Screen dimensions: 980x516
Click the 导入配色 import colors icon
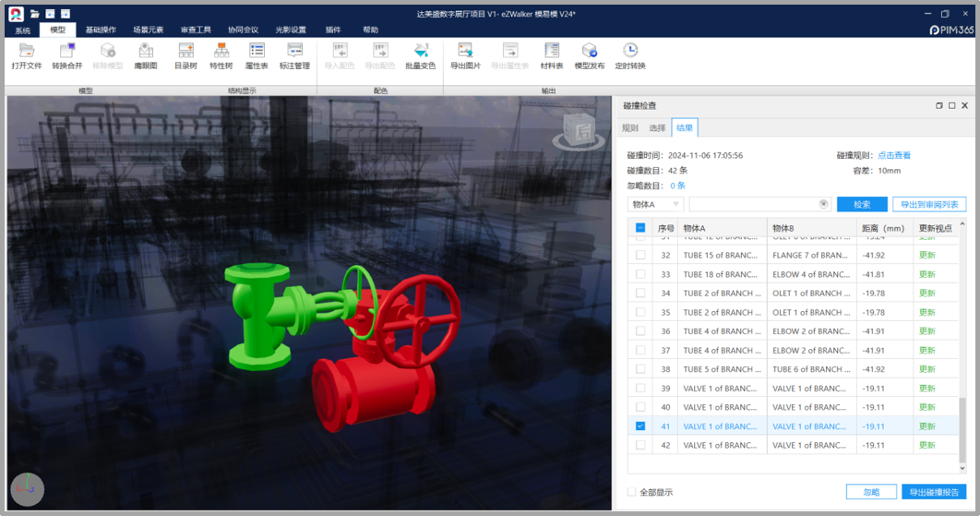340,51
